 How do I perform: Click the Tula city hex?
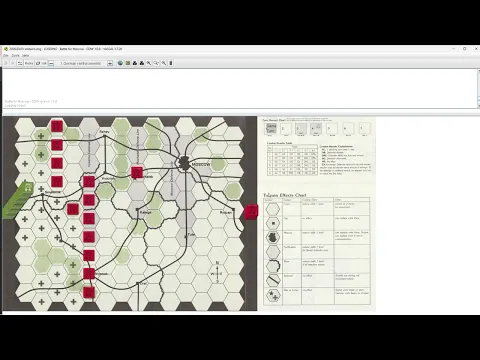click(x=186, y=237)
